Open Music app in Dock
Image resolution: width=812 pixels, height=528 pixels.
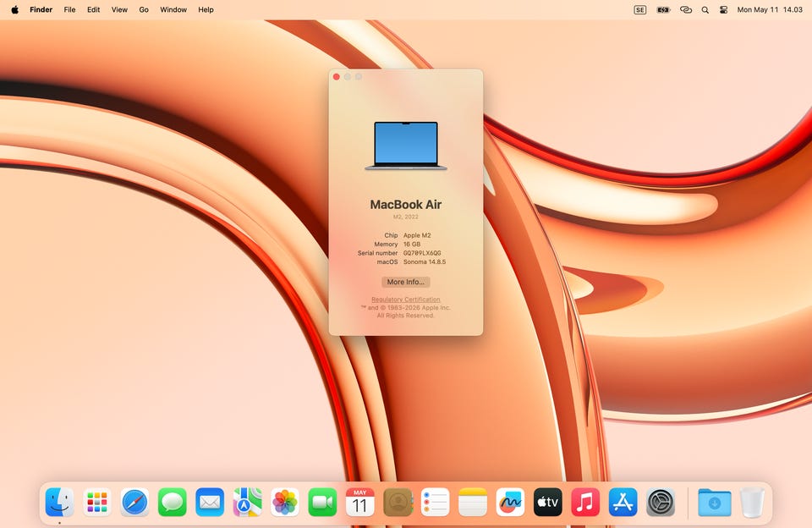click(x=585, y=502)
